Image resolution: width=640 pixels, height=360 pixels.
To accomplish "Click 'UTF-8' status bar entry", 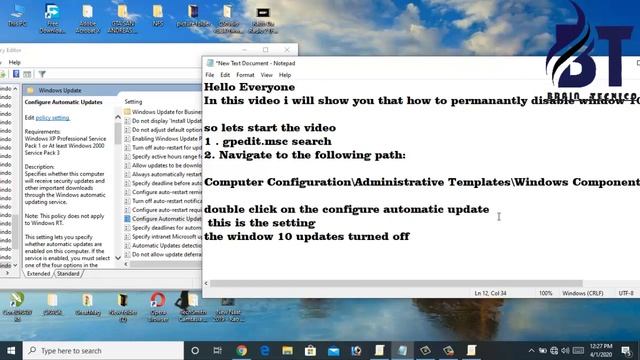I will (x=626, y=293).
